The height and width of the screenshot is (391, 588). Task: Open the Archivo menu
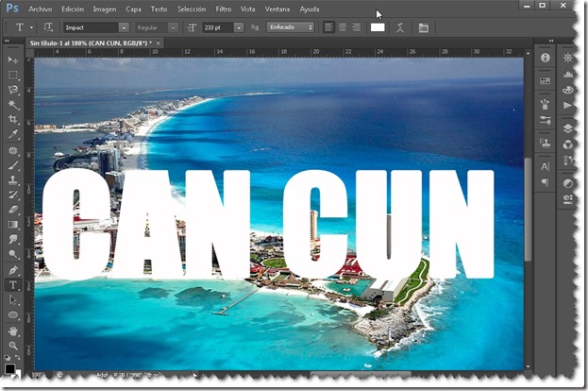41,9
